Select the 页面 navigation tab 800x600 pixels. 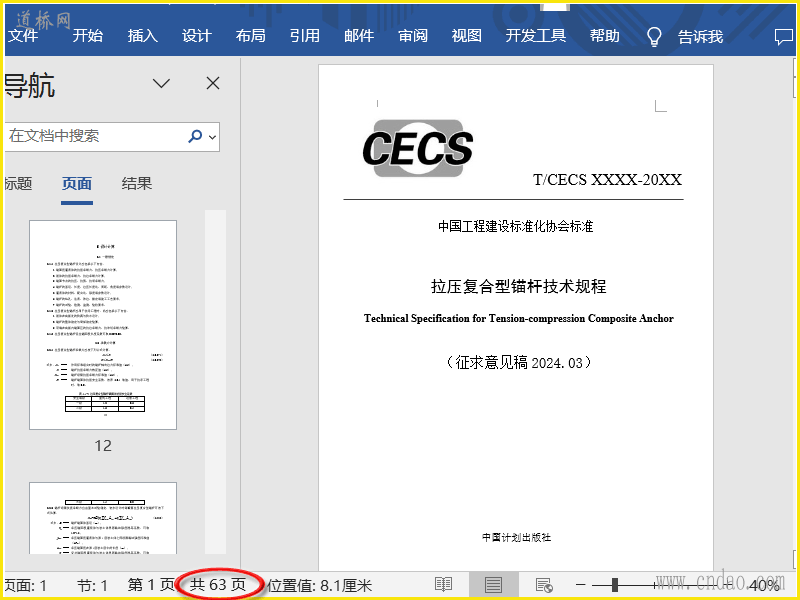(77, 184)
